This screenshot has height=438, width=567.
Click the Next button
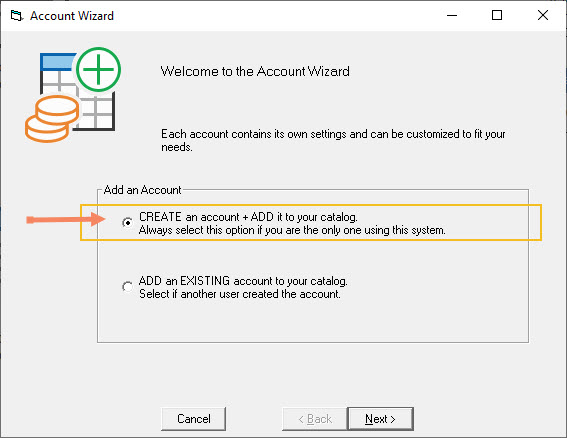(x=380, y=419)
